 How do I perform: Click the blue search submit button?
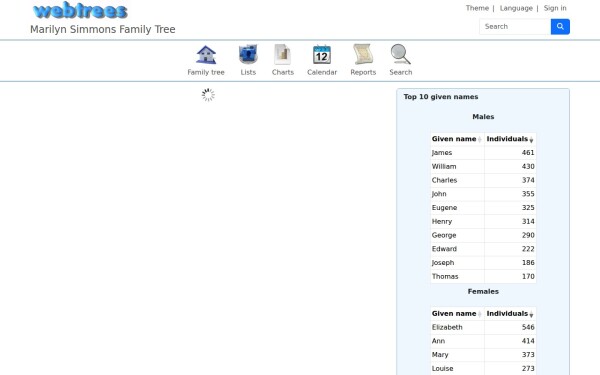click(x=560, y=26)
